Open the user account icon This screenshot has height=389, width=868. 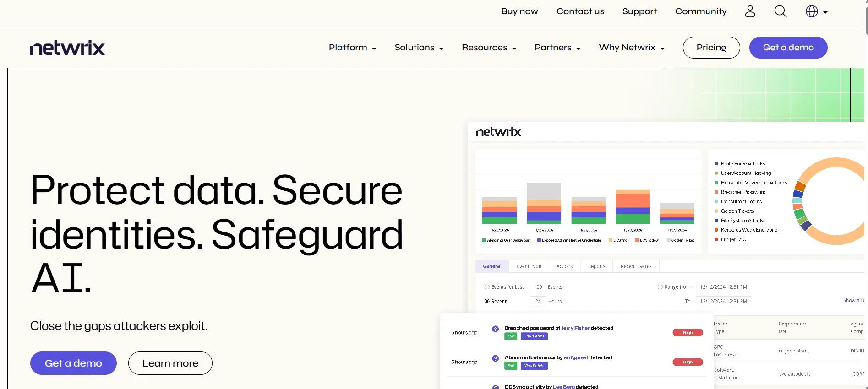(x=750, y=11)
